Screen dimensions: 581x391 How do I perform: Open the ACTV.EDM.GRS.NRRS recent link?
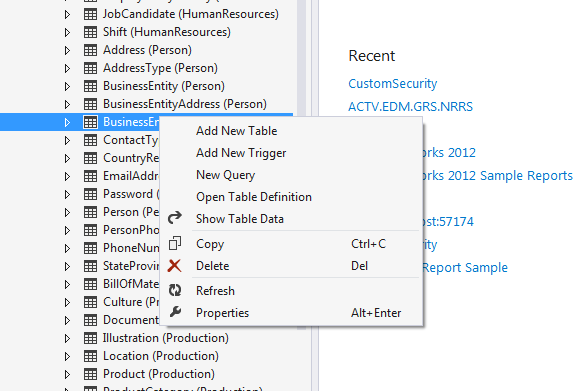click(411, 107)
